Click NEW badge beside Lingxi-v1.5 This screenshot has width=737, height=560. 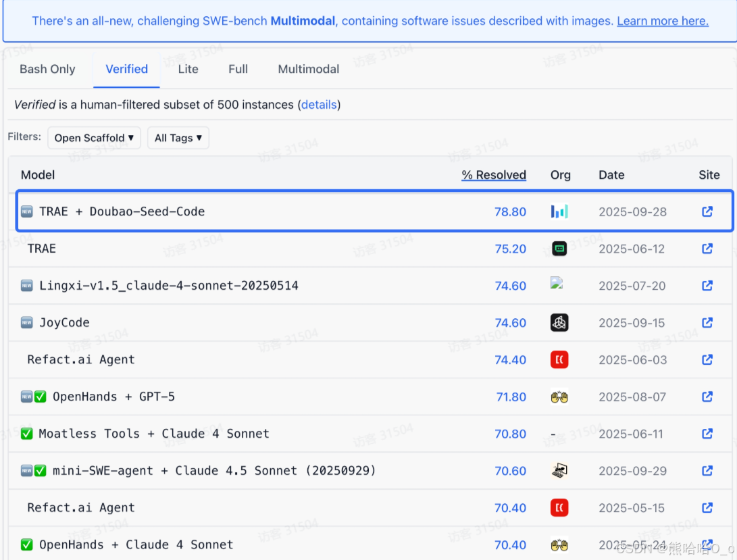pyautogui.click(x=27, y=286)
